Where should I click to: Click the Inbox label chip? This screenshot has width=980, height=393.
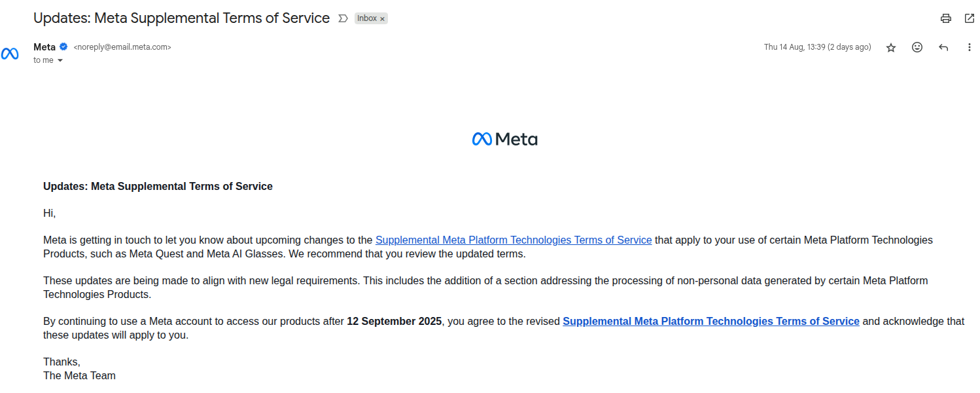367,18
